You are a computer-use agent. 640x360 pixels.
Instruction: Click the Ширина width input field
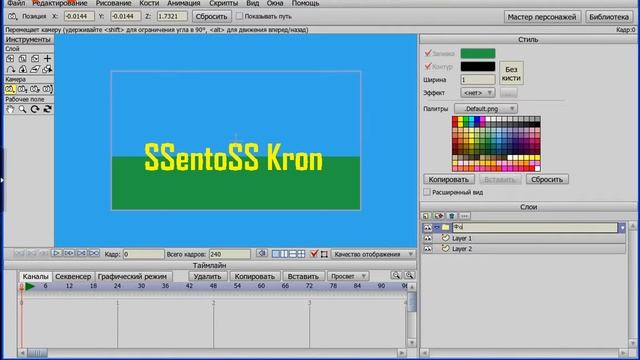478,80
